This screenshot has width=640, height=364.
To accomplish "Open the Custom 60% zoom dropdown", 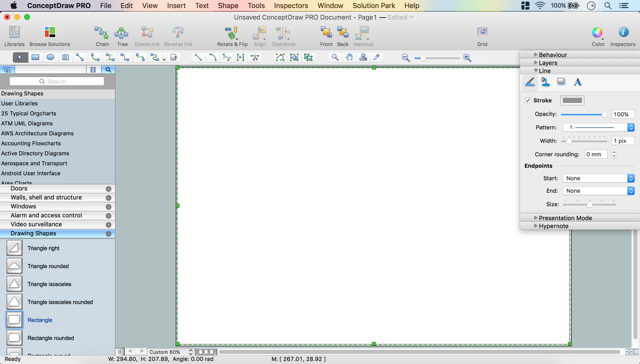I will coord(171,352).
